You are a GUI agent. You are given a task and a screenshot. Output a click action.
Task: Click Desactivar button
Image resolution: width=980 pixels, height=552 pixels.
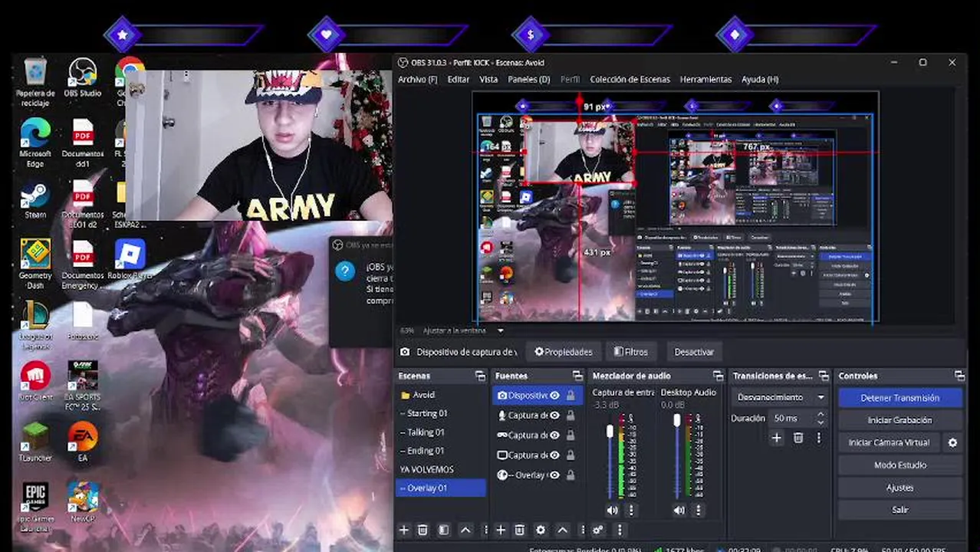[x=694, y=352]
